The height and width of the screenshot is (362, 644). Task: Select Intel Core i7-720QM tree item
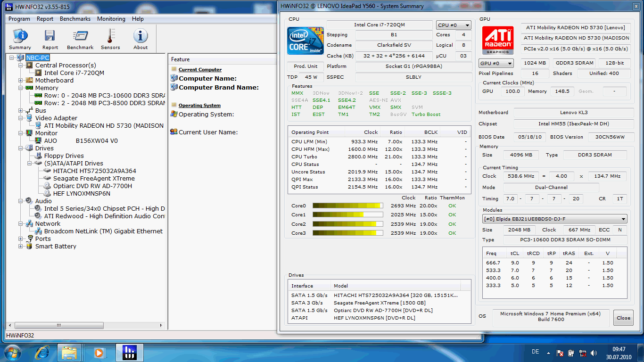[74, 73]
